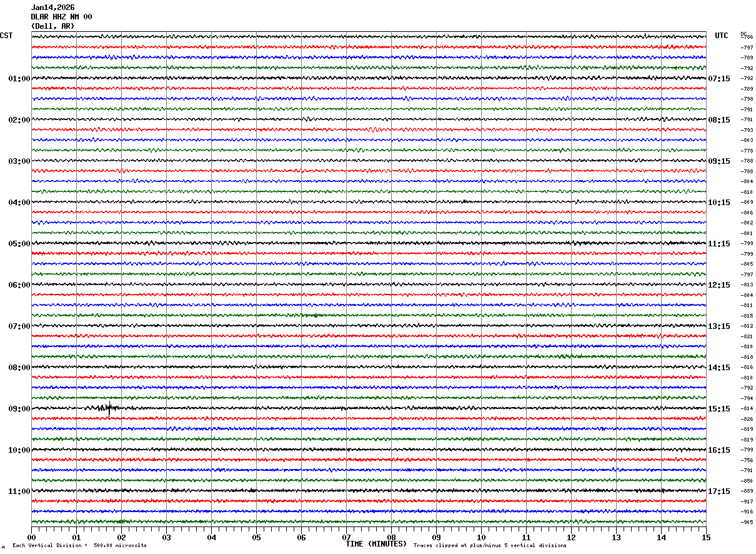Click the DC offset value -821
756x554 pixels.
click(x=747, y=336)
